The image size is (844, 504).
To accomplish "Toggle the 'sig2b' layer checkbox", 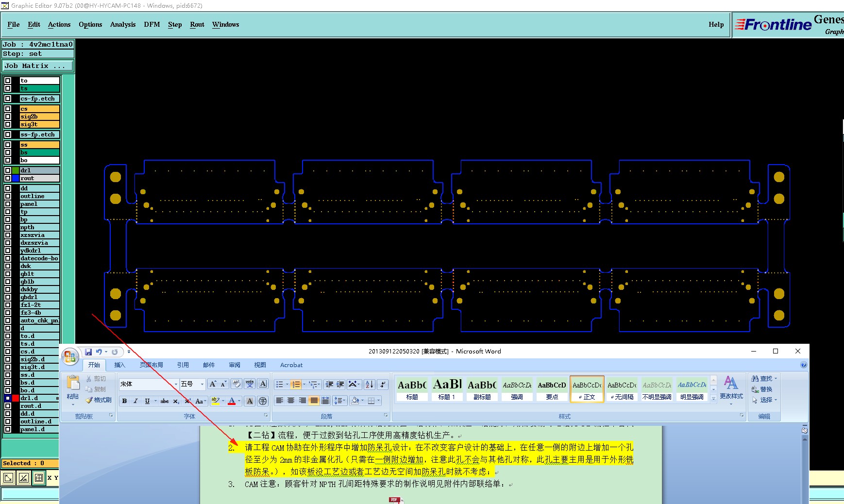I will pyautogui.click(x=8, y=117).
